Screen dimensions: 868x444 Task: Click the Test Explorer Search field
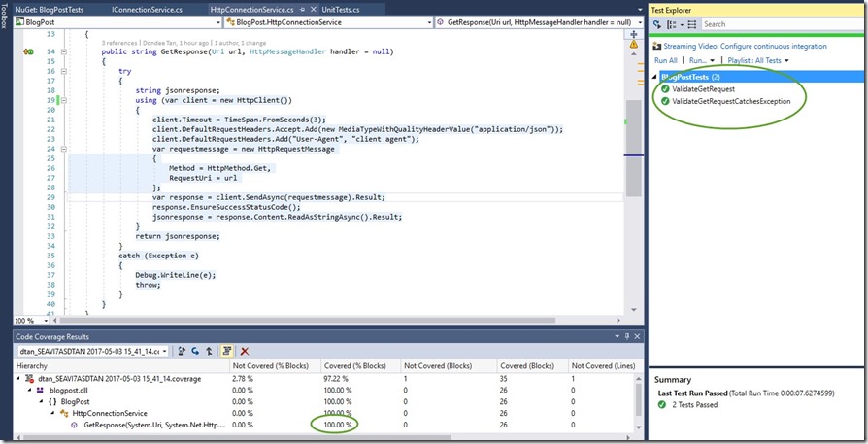click(x=777, y=24)
